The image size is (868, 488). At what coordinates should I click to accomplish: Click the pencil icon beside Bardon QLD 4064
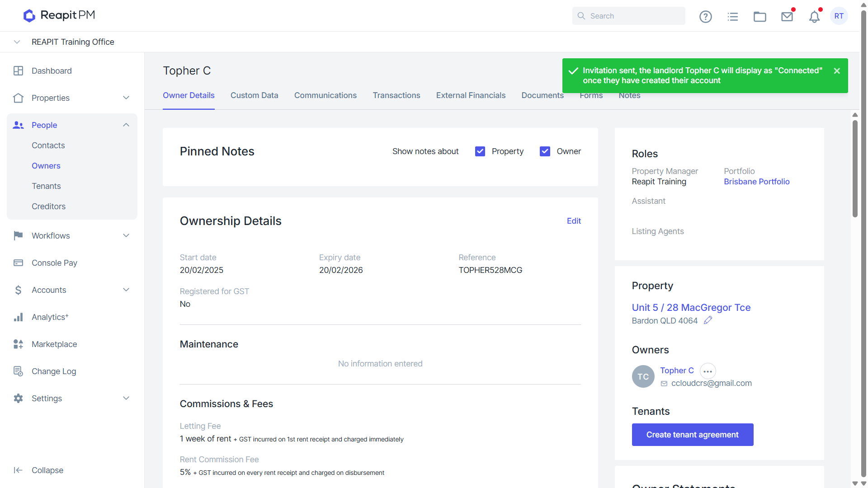coord(708,320)
